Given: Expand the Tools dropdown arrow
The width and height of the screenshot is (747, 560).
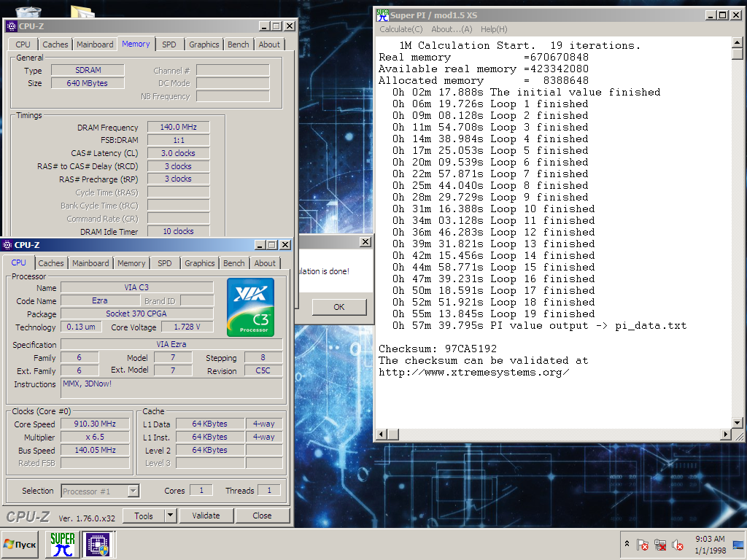Looking at the screenshot, I should pos(171,516).
